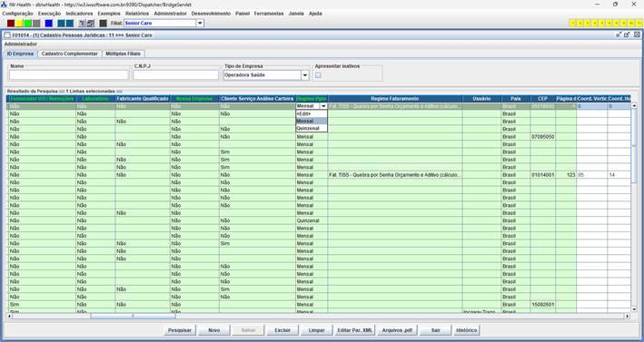Image resolution: width=644 pixels, height=342 pixels.
Task: Switch to the ID Empresa tab
Action: [21, 54]
